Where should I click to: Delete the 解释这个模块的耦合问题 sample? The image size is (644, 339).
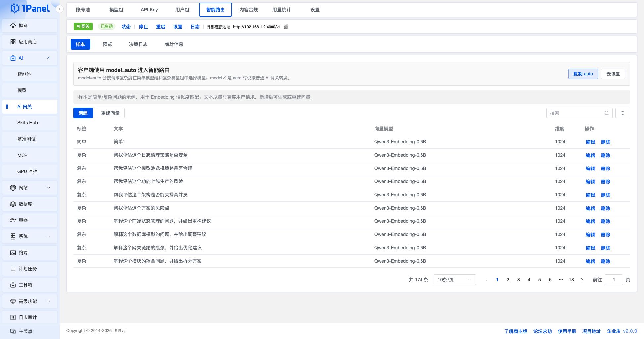point(606,261)
